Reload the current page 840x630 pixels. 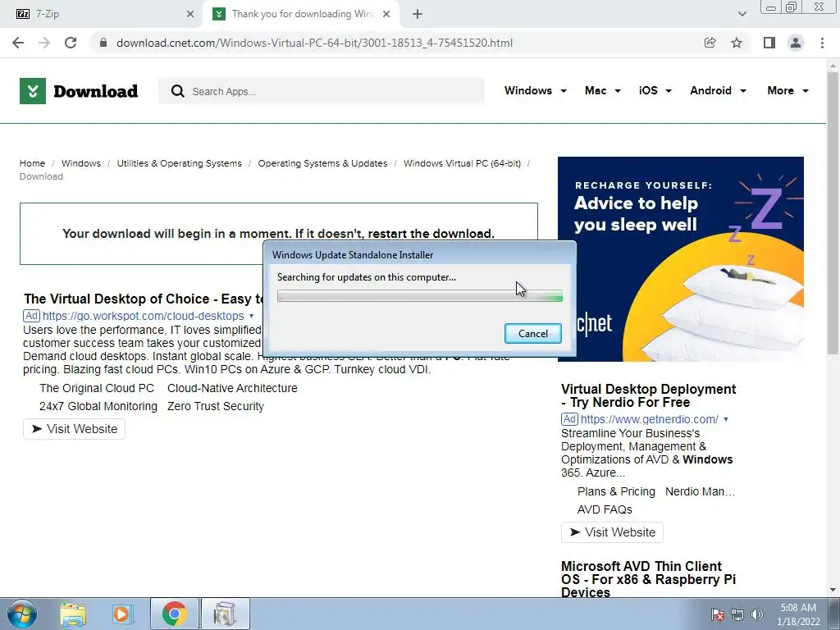click(71, 43)
